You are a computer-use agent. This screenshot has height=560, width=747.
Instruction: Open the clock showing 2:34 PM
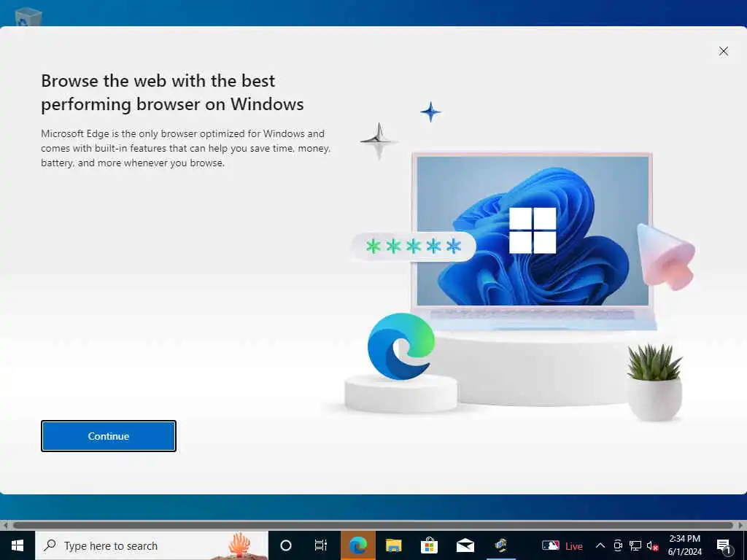coord(684,545)
